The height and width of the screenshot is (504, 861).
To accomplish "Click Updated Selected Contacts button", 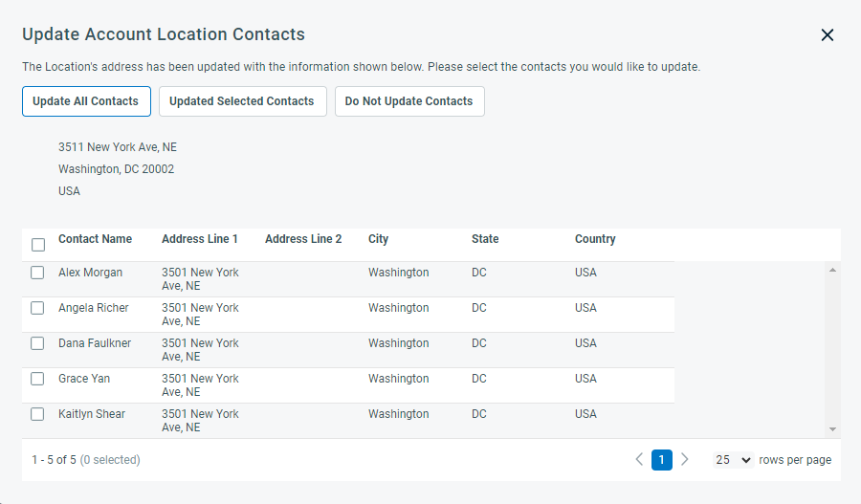I will click(243, 101).
